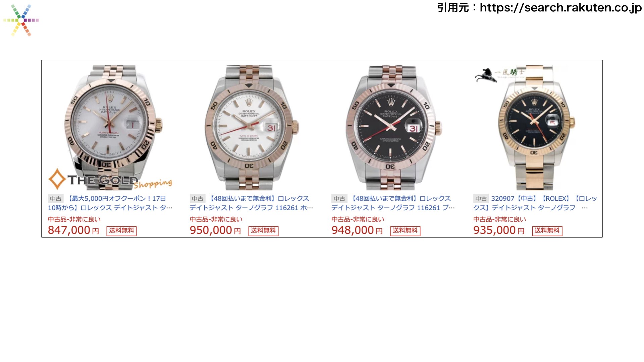Image resolution: width=644 pixels, height=362 pixels.
Task: Open listing 320907 ROLEX title link
Action: point(535,203)
